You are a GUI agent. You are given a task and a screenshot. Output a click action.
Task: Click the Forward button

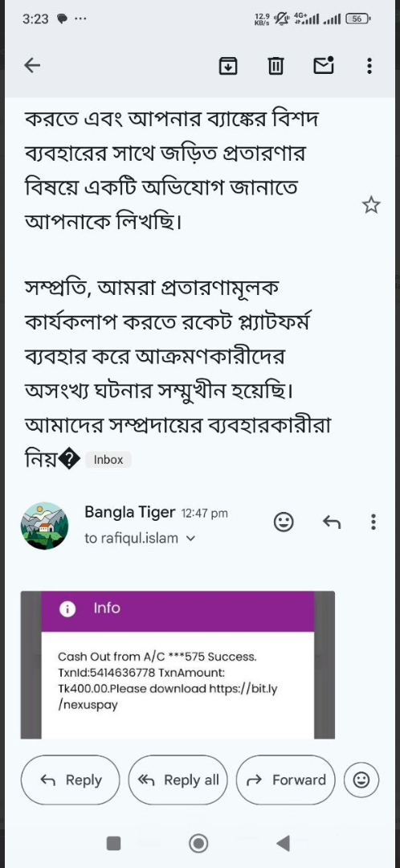tap(285, 780)
